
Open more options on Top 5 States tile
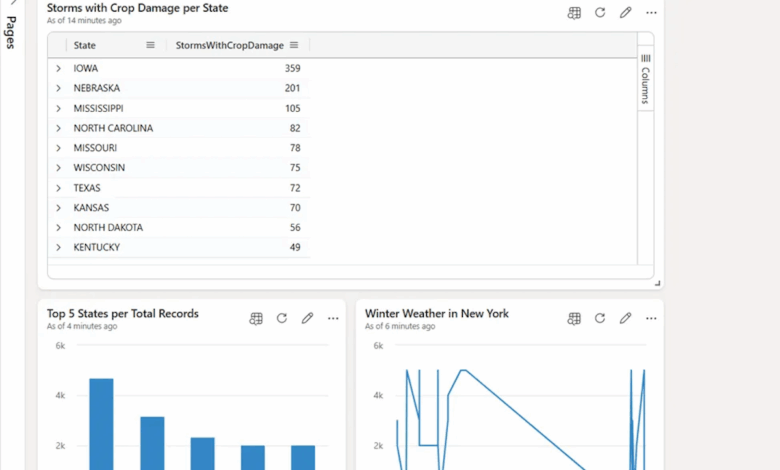pyautogui.click(x=333, y=319)
